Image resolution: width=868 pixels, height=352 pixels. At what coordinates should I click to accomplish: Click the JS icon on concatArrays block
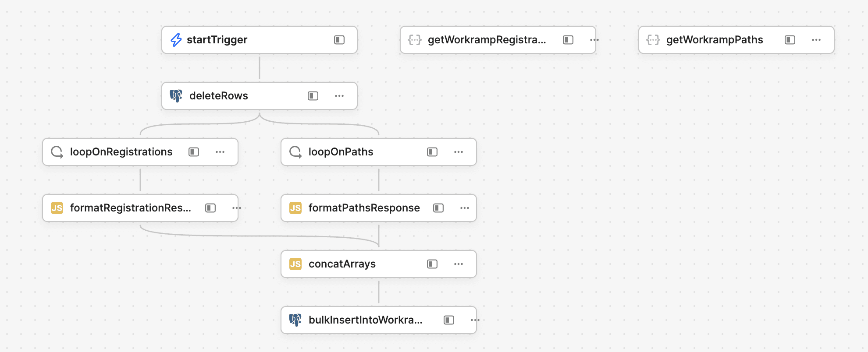[295, 264]
